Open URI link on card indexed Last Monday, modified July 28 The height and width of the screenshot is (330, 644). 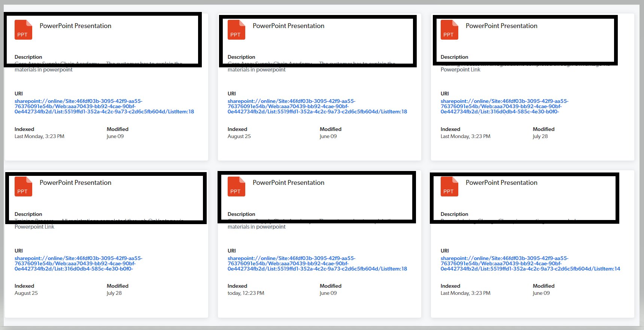point(504,106)
